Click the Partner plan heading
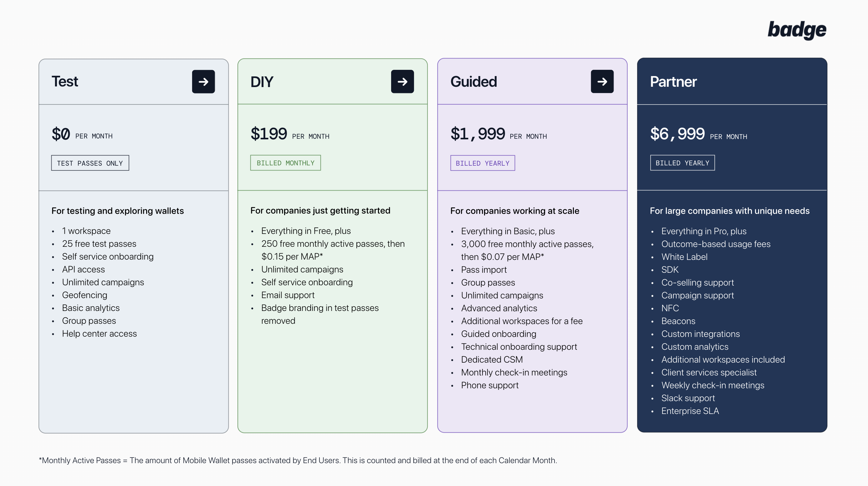This screenshot has width=868, height=486. (673, 82)
